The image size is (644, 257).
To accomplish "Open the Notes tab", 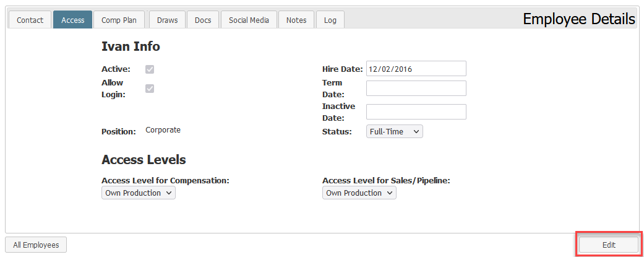I will coord(296,20).
